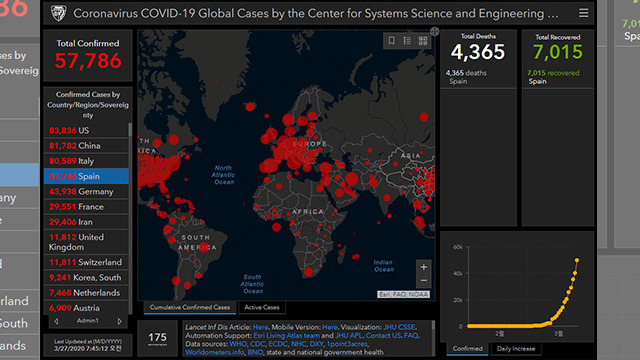
Task: Go to next Admin list page
Action: (120, 321)
